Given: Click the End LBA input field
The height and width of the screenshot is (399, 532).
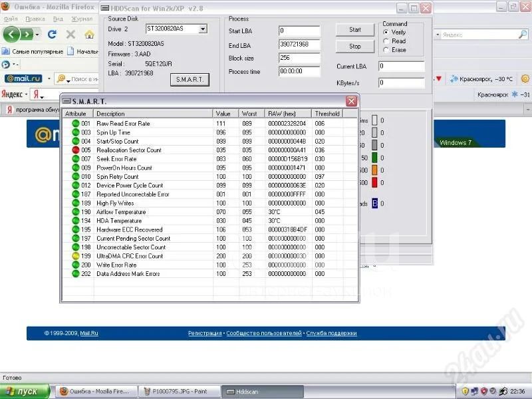Looking at the screenshot, I should [299, 45].
